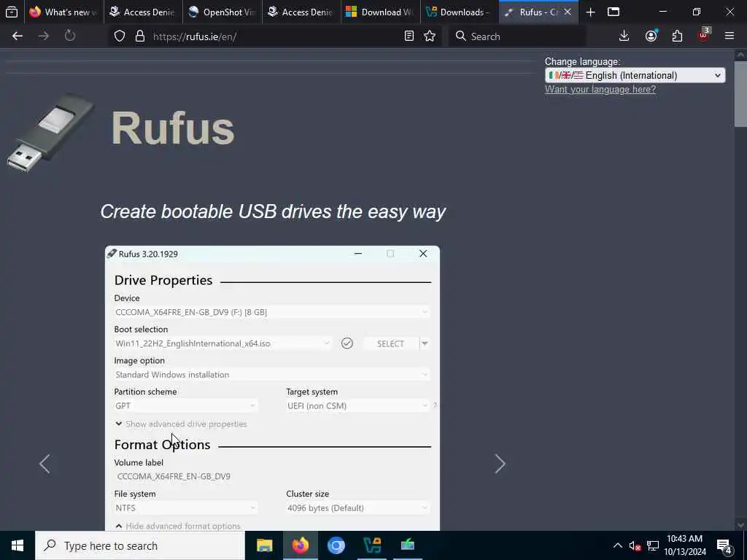The image size is (747, 560).
Task: Toggle reader view icon in address bar
Action: pyautogui.click(x=409, y=36)
